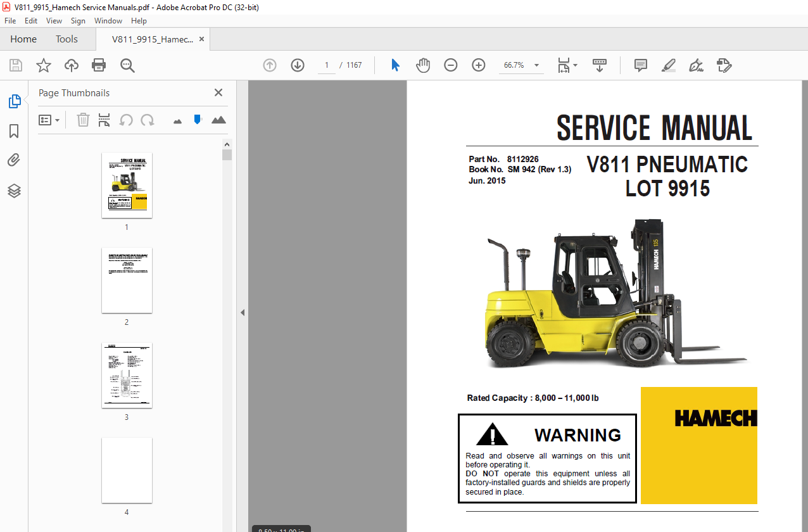Select blank page 4 thumbnail
The image size is (808, 532).
(x=127, y=470)
